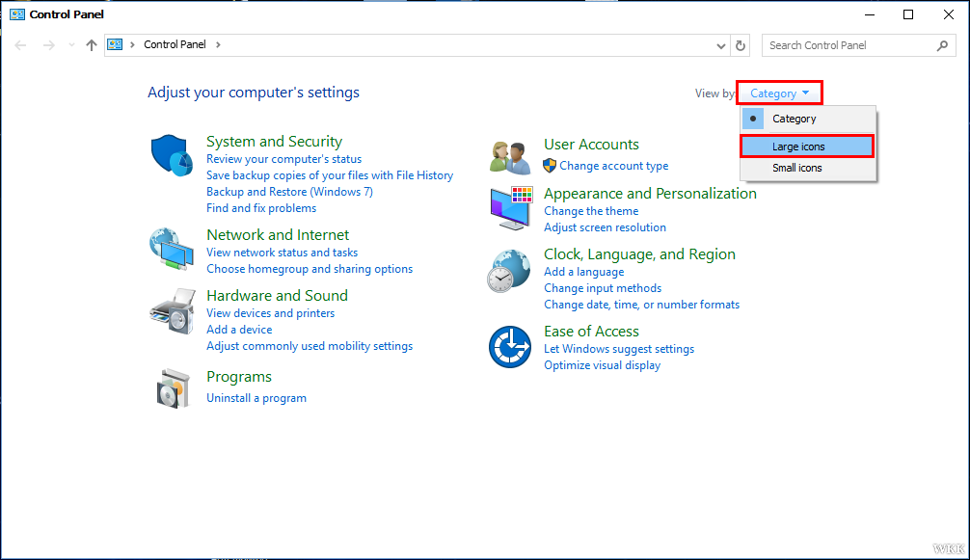Click Adjust screen resolution
The height and width of the screenshot is (560, 970).
pyautogui.click(x=605, y=227)
